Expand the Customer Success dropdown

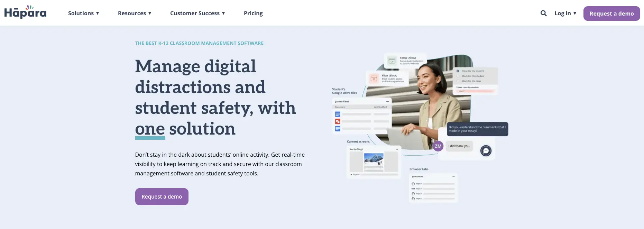coord(197,13)
